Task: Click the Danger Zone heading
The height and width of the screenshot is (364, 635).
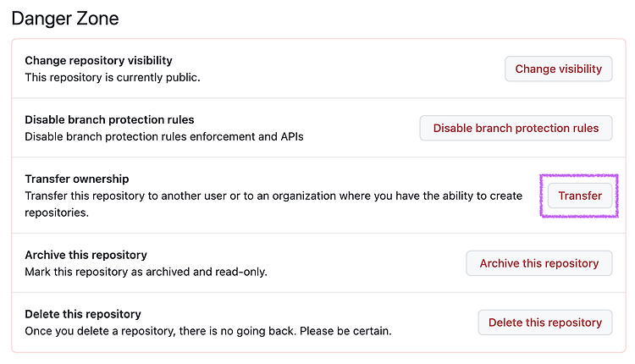Action: point(65,19)
